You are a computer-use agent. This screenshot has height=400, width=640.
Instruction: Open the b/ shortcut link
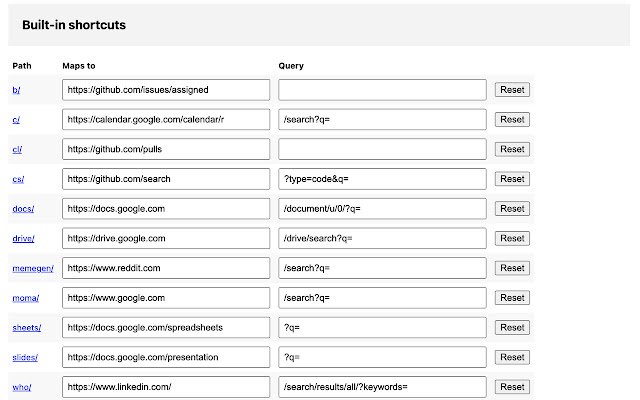coord(16,90)
